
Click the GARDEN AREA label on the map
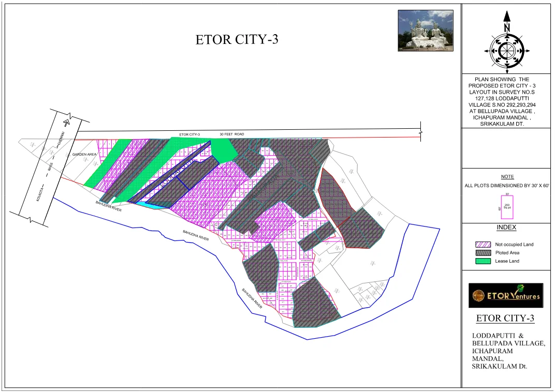pyautogui.click(x=84, y=155)
